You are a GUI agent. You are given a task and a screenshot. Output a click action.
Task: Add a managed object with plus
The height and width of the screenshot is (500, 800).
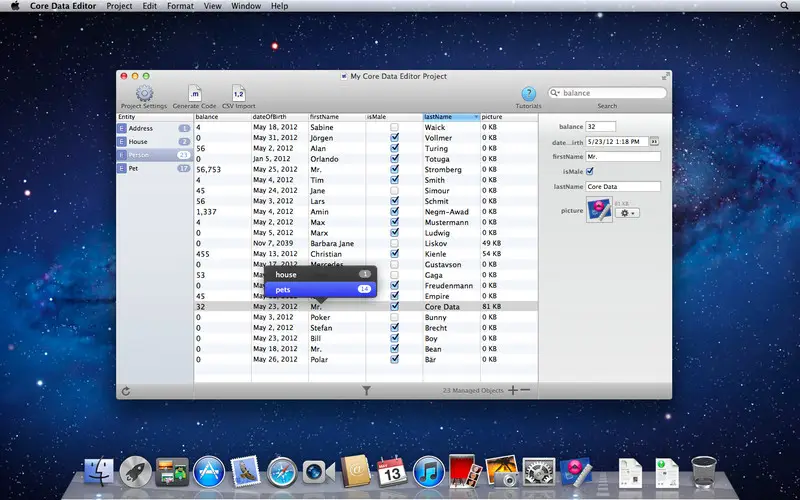(513, 390)
